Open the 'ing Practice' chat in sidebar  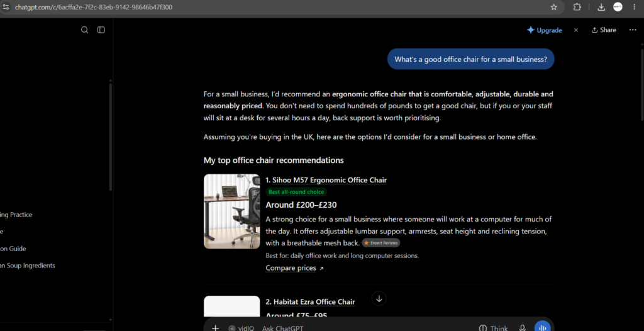16,215
